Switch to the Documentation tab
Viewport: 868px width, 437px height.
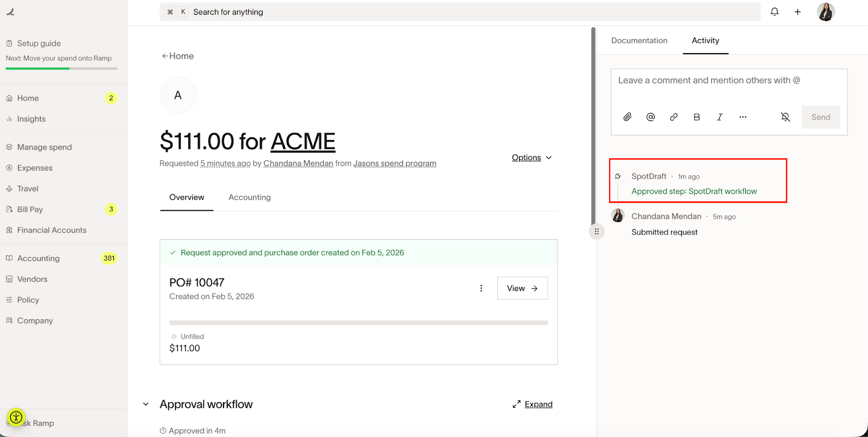coord(639,41)
